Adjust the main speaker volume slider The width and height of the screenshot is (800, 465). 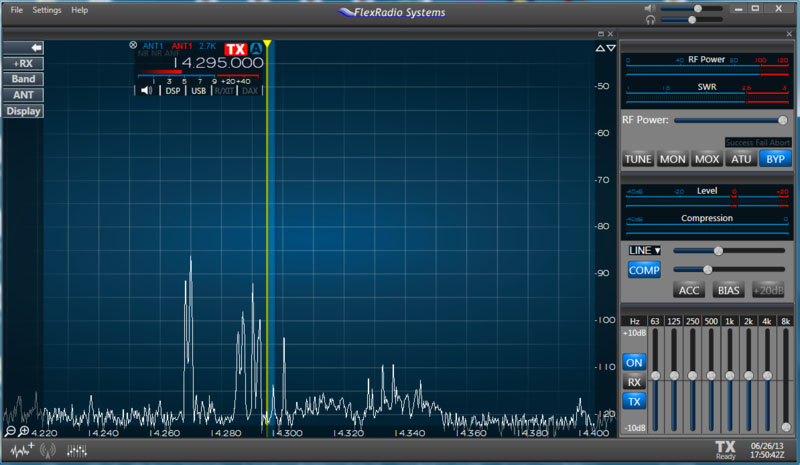[697, 9]
